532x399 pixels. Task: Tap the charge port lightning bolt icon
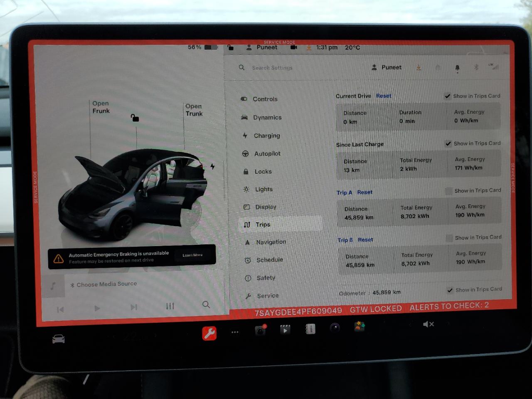click(x=212, y=166)
